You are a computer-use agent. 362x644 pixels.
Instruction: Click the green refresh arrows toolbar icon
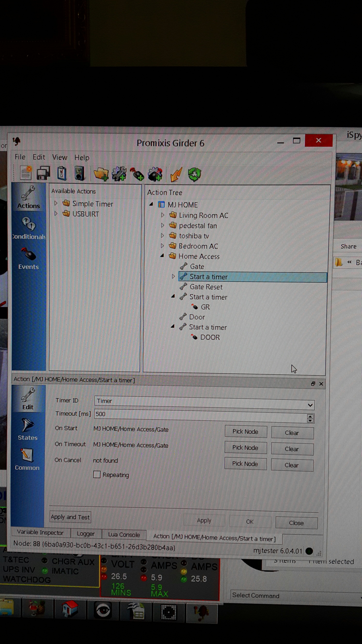coord(194,174)
